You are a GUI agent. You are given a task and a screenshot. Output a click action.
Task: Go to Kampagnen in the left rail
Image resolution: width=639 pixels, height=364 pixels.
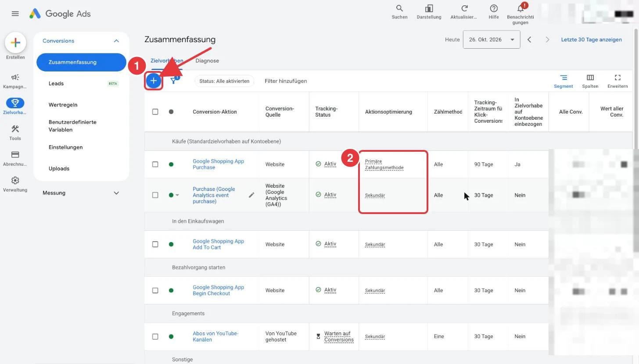(x=15, y=81)
